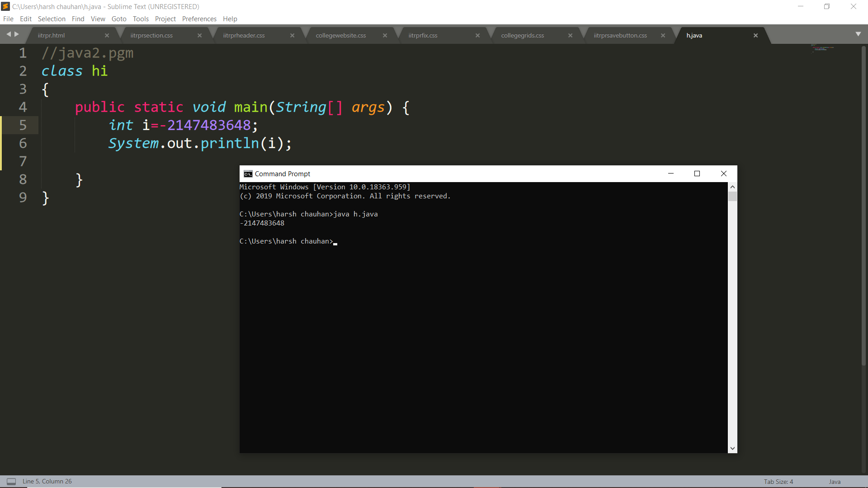Click the forward tab-navigation arrow
Image resolution: width=868 pixels, height=488 pixels.
pyautogui.click(x=17, y=34)
